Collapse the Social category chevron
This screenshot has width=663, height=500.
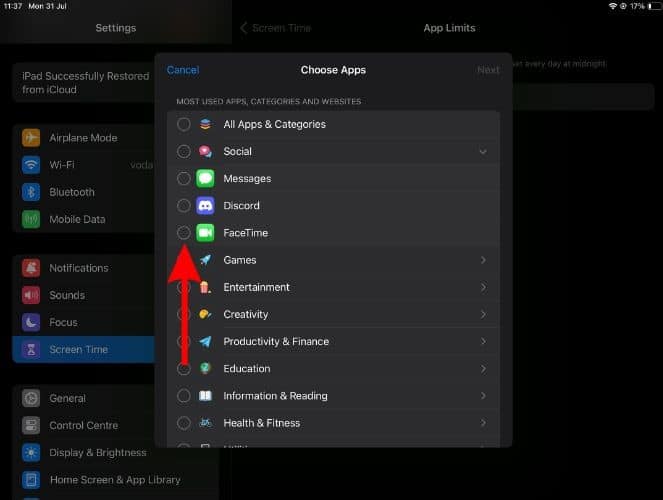coord(483,152)
